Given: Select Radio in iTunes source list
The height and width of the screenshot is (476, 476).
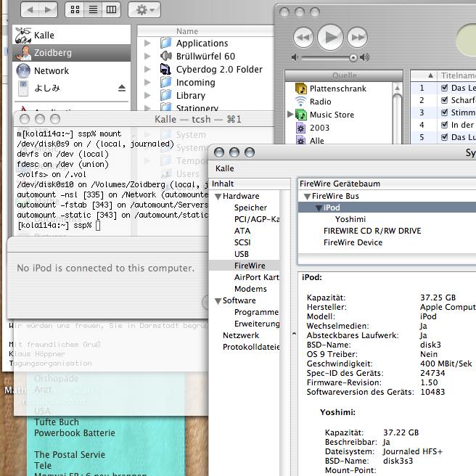Looking at the screenshot, I should click(x=320, y=102).
